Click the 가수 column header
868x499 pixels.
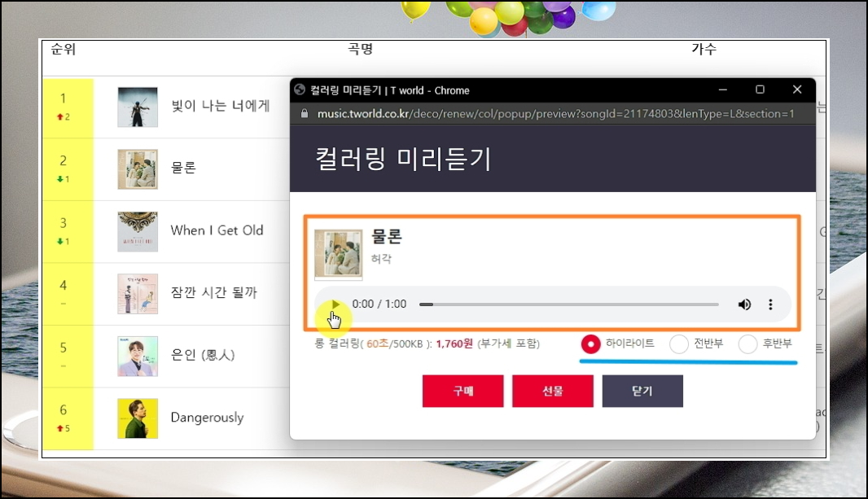704,49
